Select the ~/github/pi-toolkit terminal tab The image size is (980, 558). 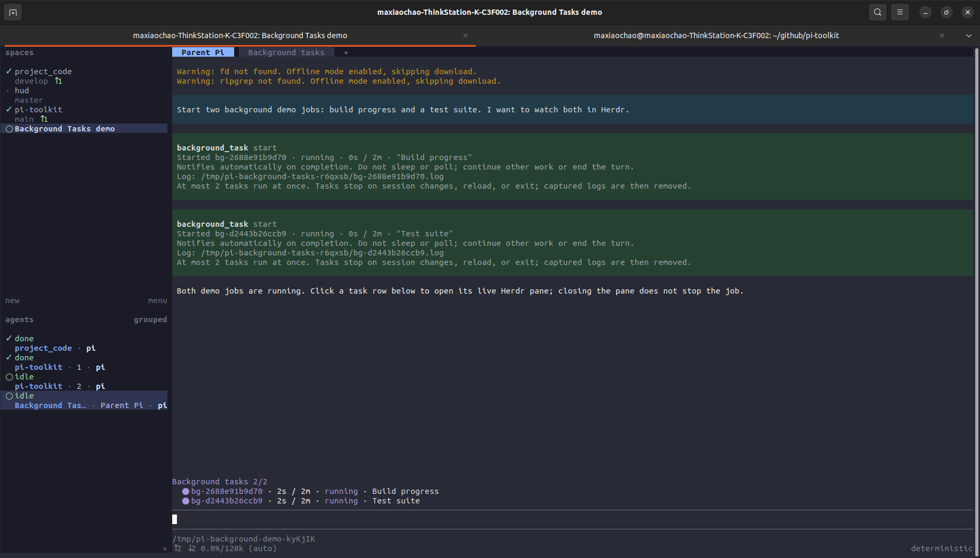point(716,36)
